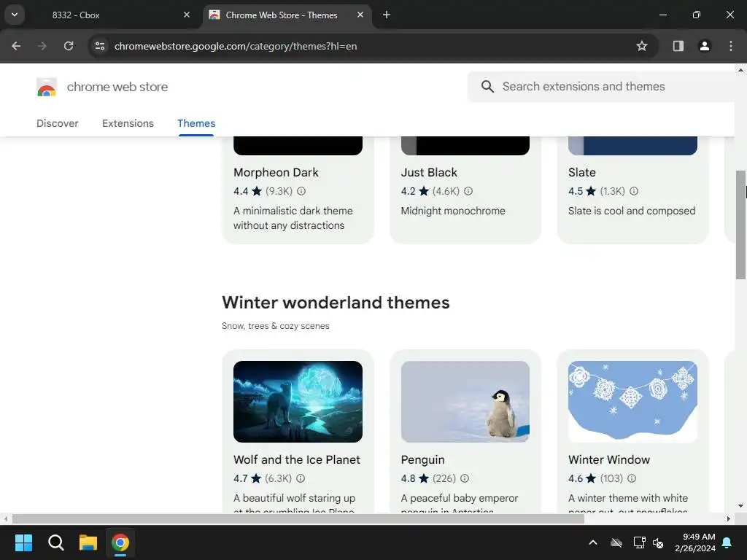This screenshot has width=747, height=560.
Task: Open the Winter Window thumbnail
Action: [x=632, y=402]
